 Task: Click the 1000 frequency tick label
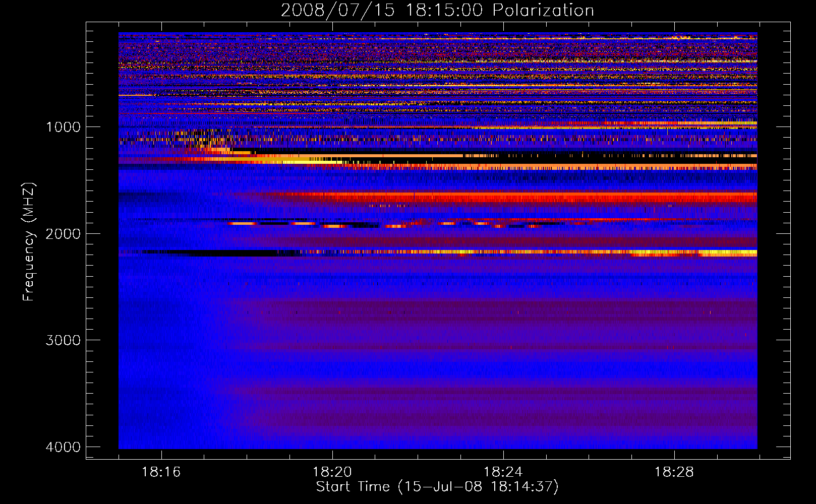[x=63, y=127]
